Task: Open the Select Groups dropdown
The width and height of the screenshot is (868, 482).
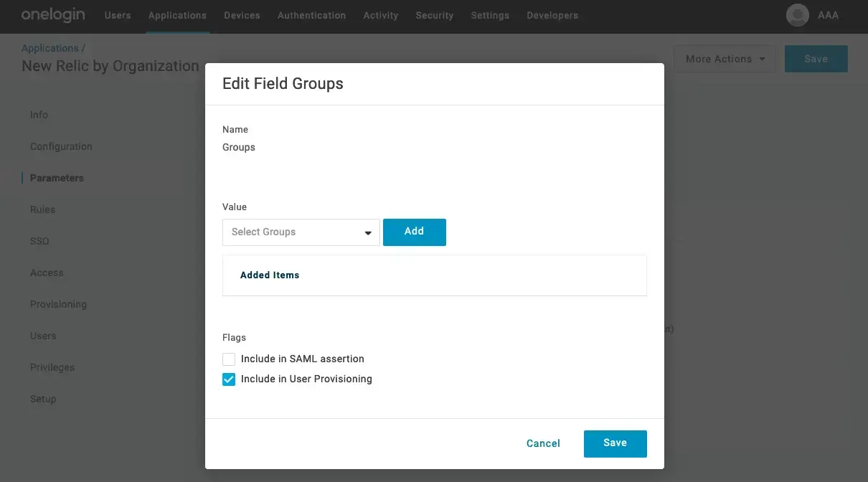Action: click(x=301, y=232)
